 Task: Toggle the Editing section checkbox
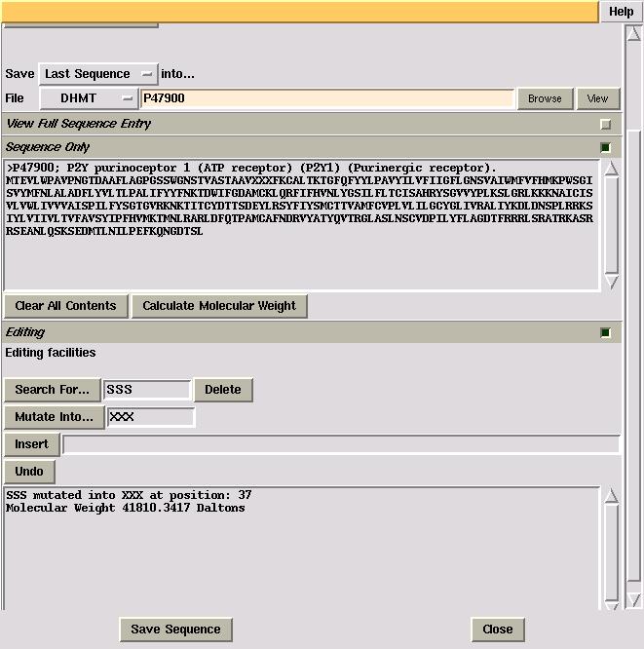pyautogui.click(x=605, y=333)
